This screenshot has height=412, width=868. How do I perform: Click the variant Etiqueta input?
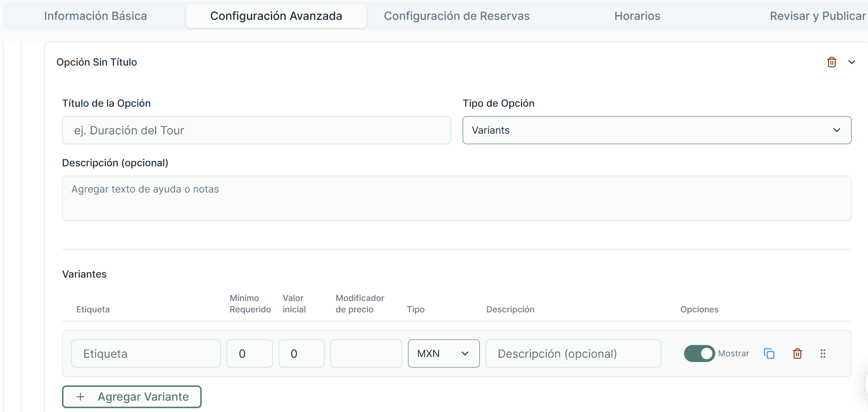tap(146, 353)
